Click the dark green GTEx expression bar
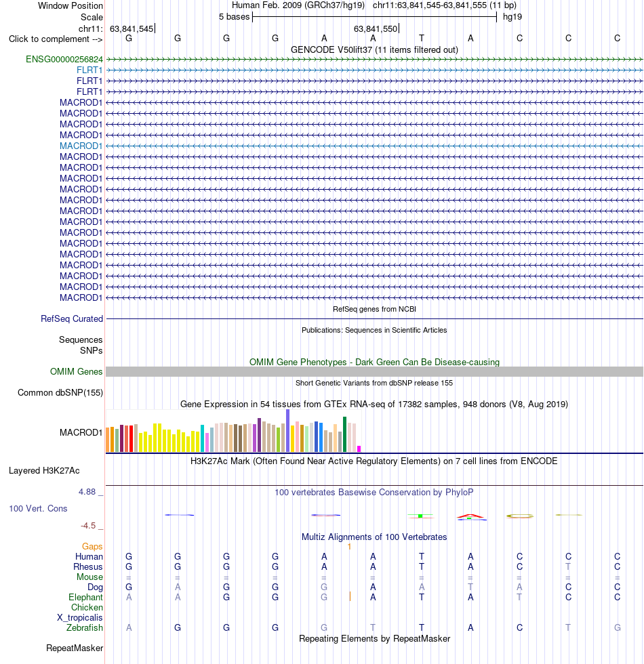Screen dimensions: 644x664 pyautogui.click(x=344, y=434)
